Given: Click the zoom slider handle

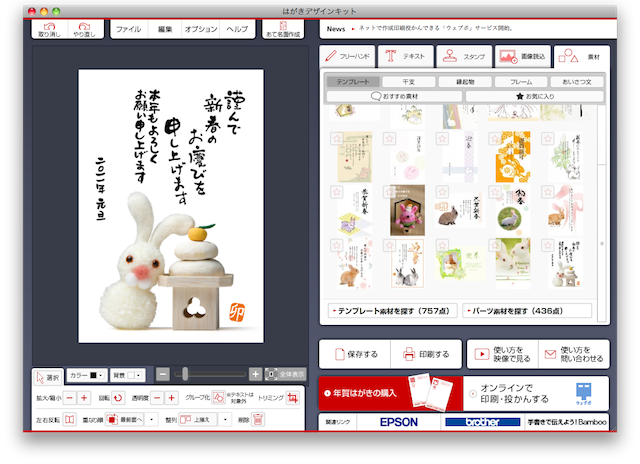Looking at the screenshot, I should click(182, 374).
